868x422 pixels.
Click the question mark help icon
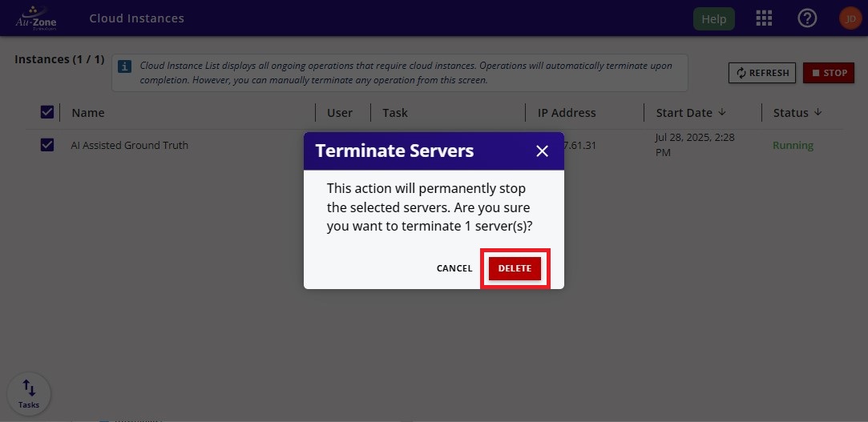pos(807,18)
